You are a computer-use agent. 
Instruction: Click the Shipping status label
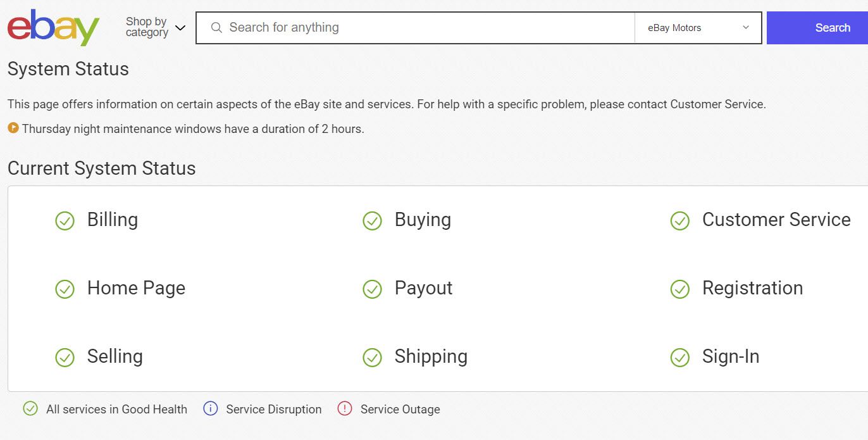(431, 356)
